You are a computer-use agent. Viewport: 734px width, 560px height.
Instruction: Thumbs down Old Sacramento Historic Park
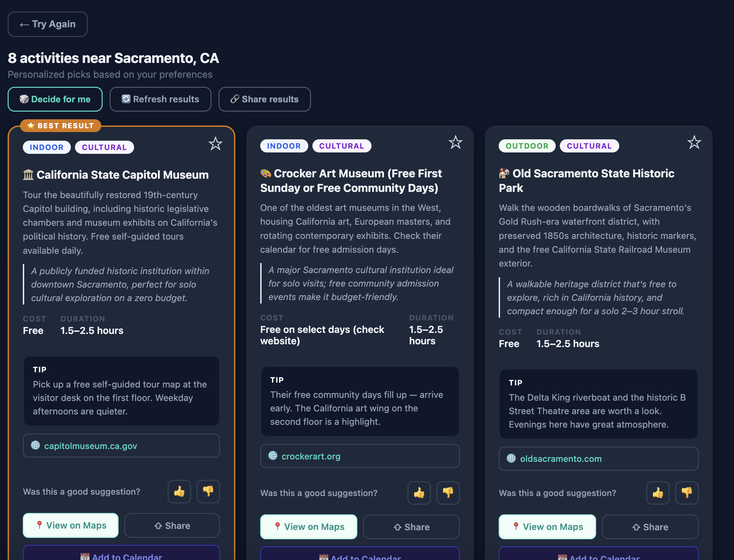[x=687, y=493]
